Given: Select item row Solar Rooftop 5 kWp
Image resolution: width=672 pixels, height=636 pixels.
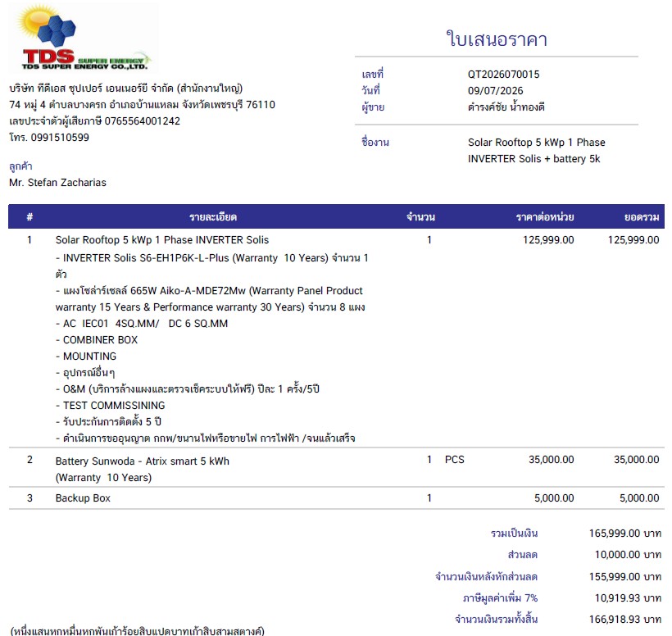Looking at the screenshot, I should click(x=336, y=338).
